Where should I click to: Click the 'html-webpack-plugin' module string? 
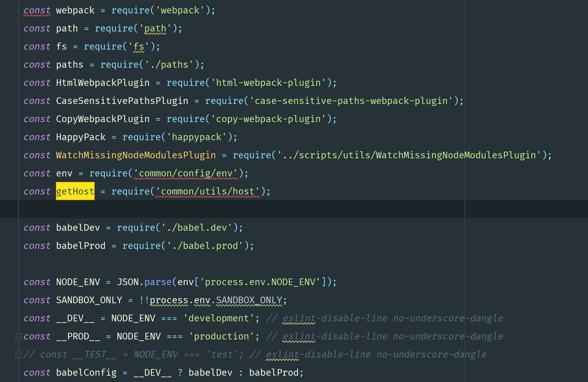click(x=268, y=83)
